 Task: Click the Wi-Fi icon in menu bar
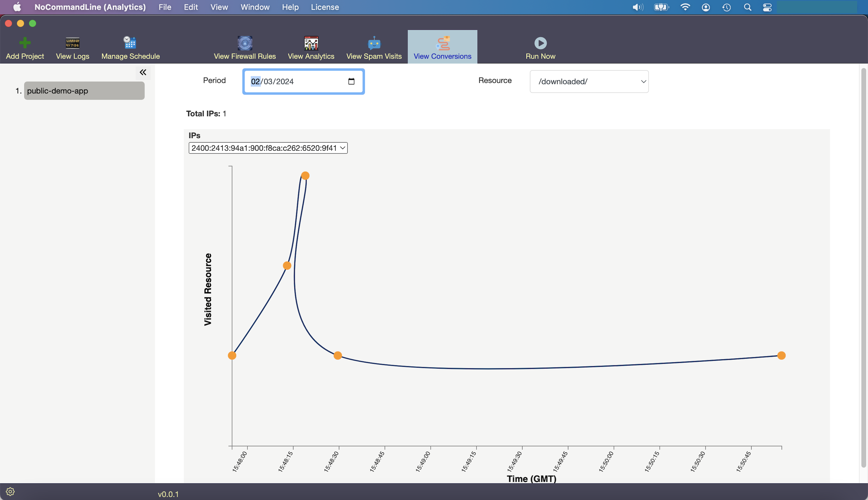coord(685,7)
